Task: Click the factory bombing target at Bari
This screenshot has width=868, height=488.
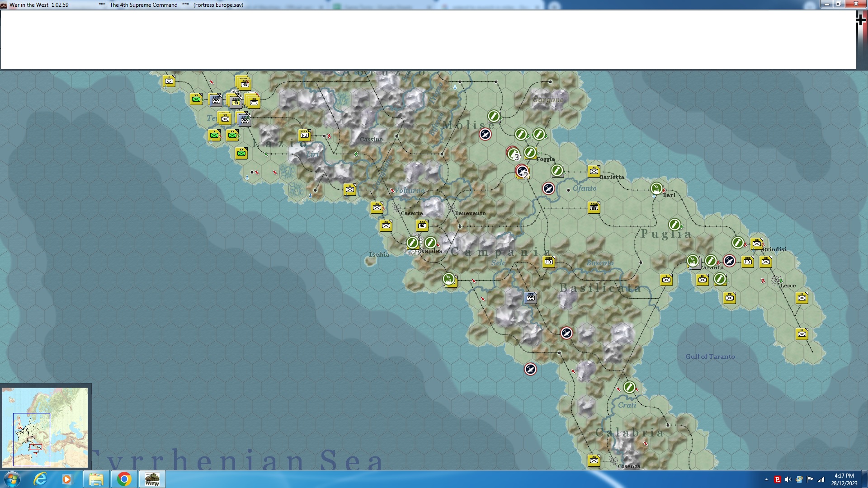Action: point(656,188)
